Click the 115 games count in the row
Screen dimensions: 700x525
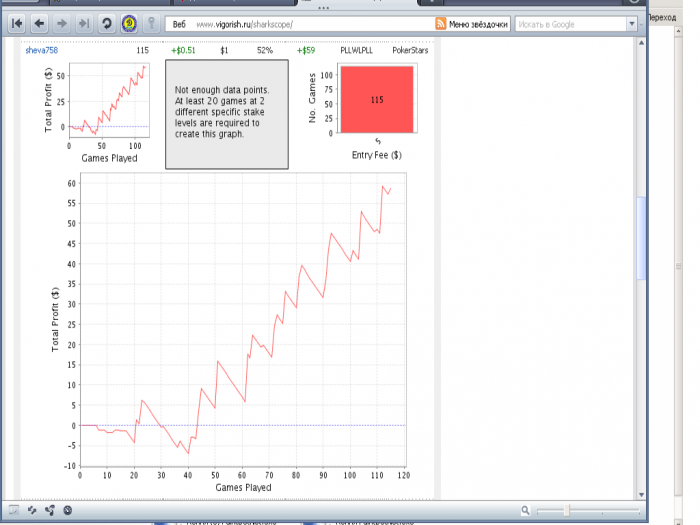tap(142, 50)
